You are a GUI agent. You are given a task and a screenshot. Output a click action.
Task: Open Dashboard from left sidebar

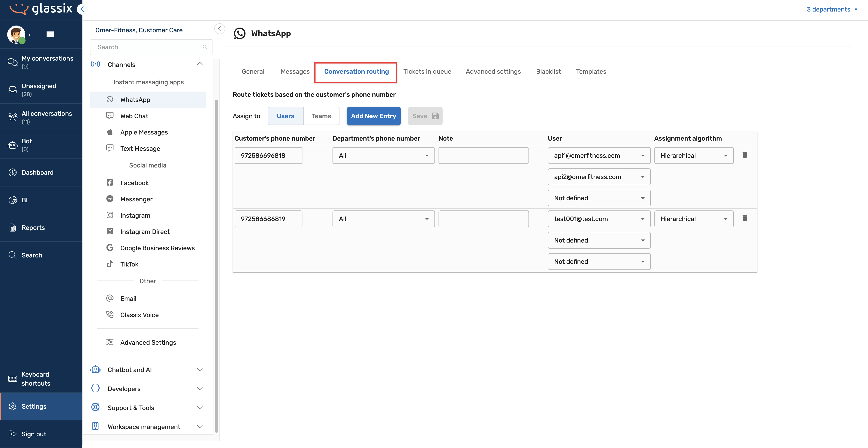[x=37, y=172]
